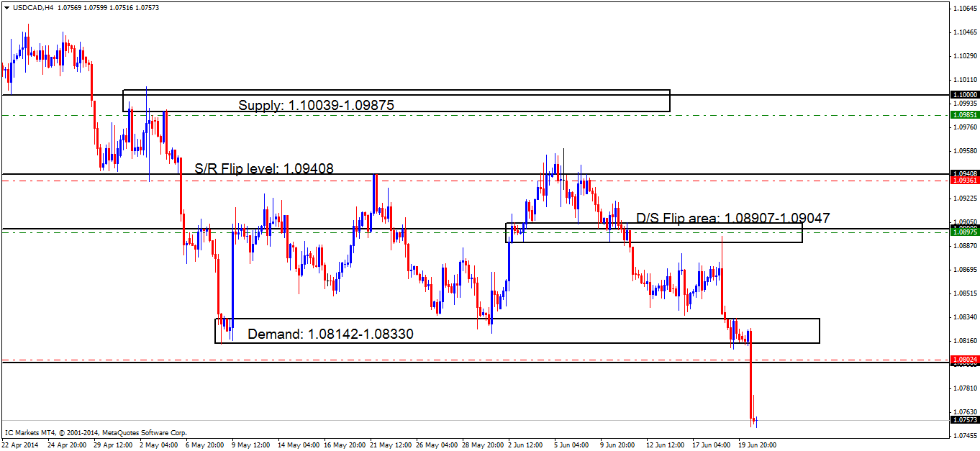This screenshot has width=980, height=451.
Task: Click the 1.08340 price axis label
Action: (965, 316)
